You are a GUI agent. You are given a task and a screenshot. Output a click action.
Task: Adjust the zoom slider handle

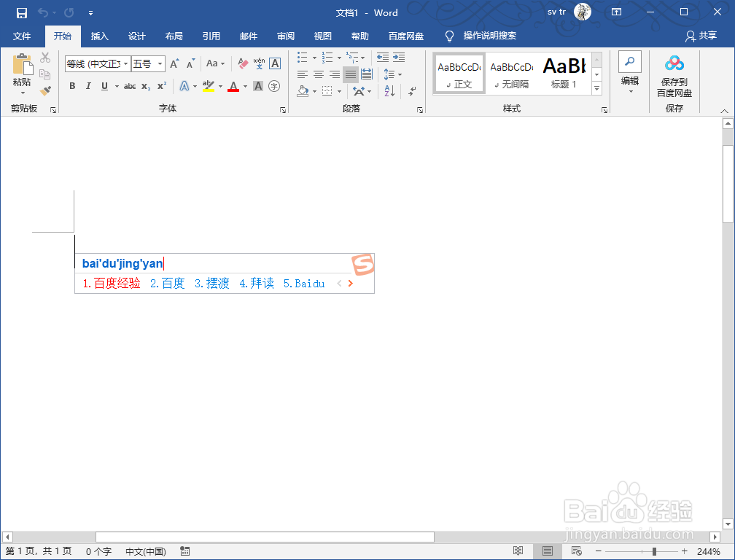click(x=654, y=551)
